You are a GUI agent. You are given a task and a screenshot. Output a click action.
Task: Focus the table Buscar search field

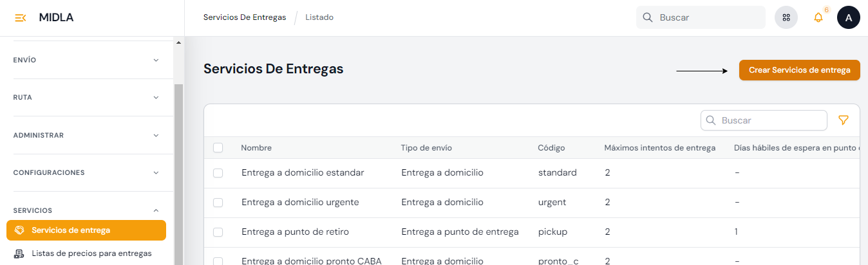click(770, 120)
